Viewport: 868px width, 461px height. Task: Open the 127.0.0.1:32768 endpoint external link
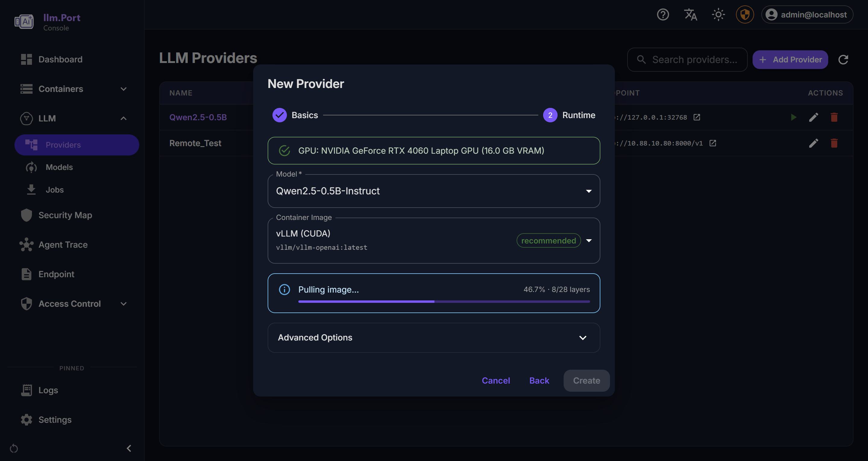click(697, 117)
